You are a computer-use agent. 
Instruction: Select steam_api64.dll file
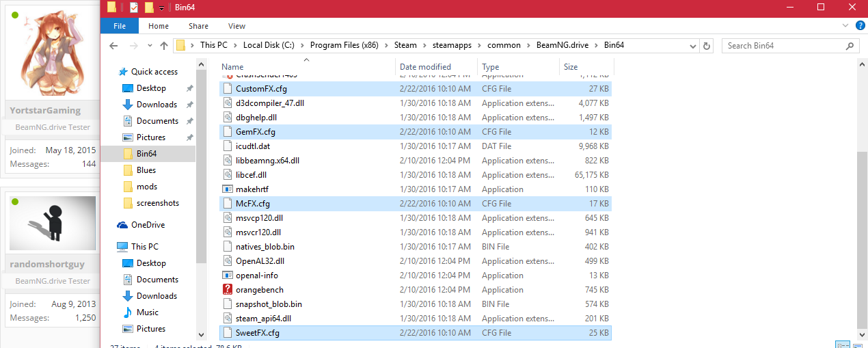coord(416,319)
